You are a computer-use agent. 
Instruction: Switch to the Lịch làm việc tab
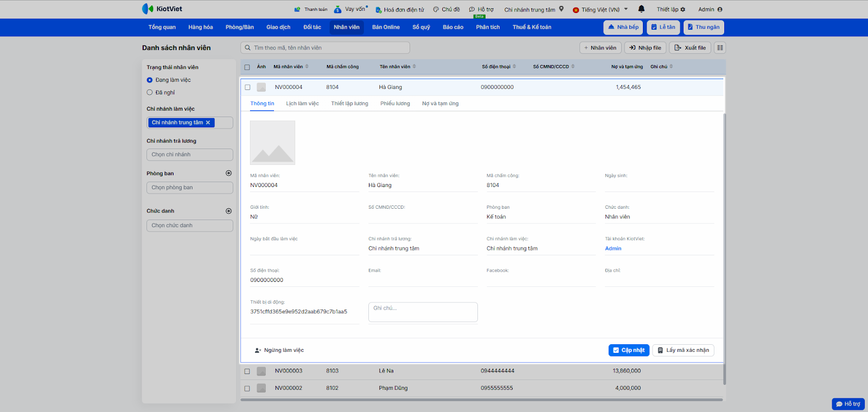[x=302, y=104]
